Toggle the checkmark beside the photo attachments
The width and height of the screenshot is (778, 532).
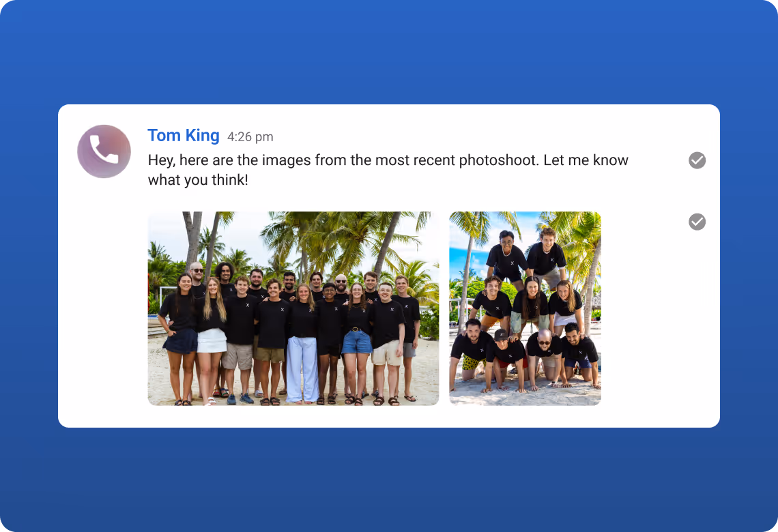(697, 222)
